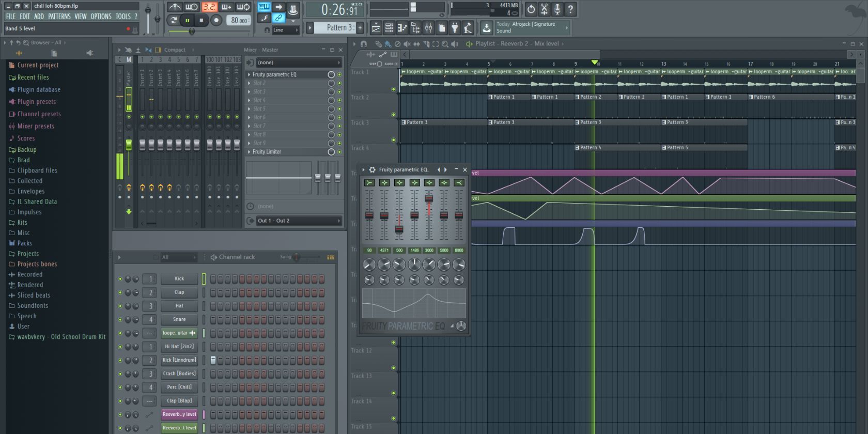Toggle wait for input to start playing
Viewport: 868px width, 434px height.
(x=192, y=7)
